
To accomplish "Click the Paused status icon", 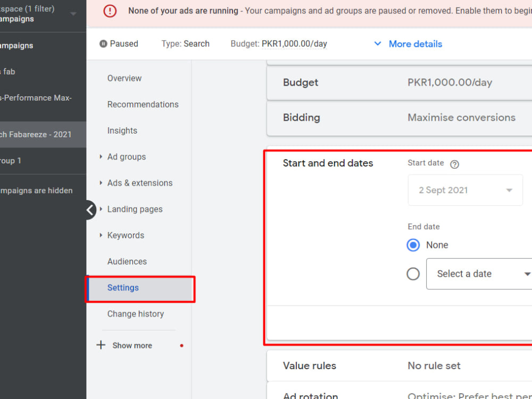I will tap(103, 44).
